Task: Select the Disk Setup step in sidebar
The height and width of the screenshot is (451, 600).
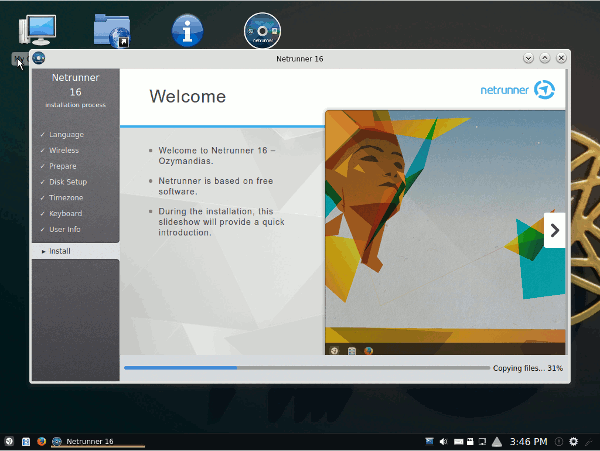Action: point(68,182)
